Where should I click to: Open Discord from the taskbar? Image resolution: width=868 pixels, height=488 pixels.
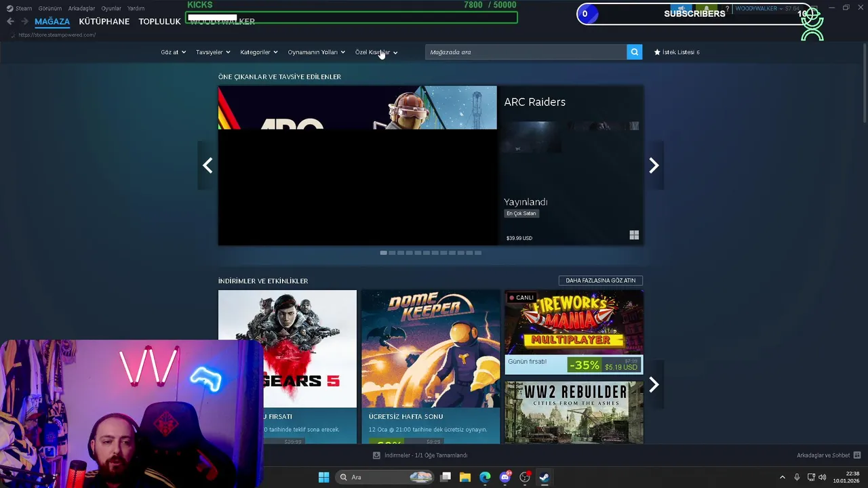505,477
